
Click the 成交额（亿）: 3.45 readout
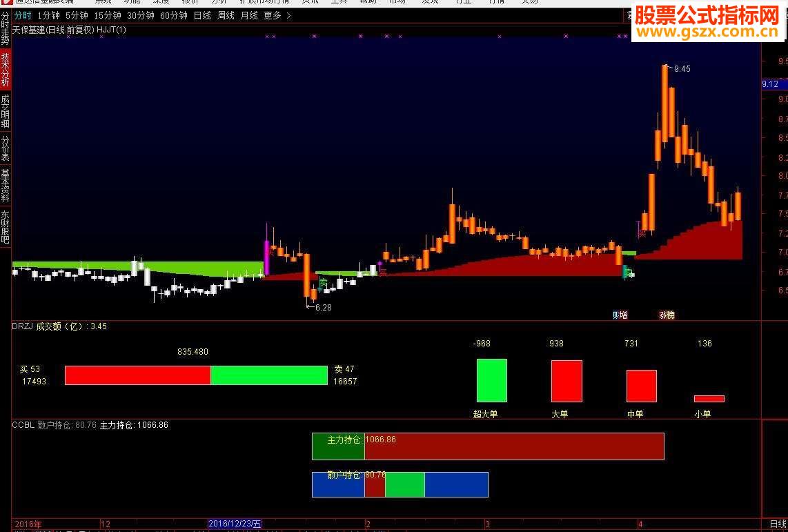pos(71,326)
